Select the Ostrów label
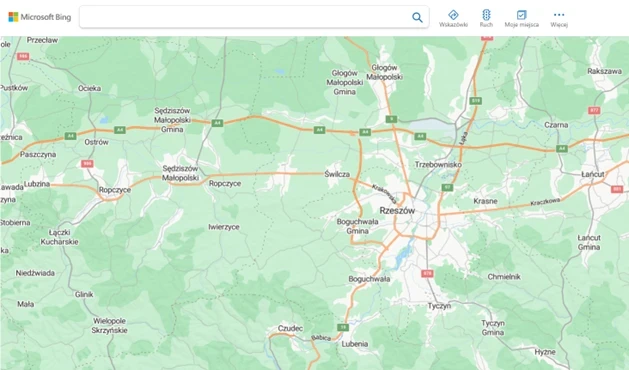This screenshot has height=370, width=629. click(x=96, y=142)
